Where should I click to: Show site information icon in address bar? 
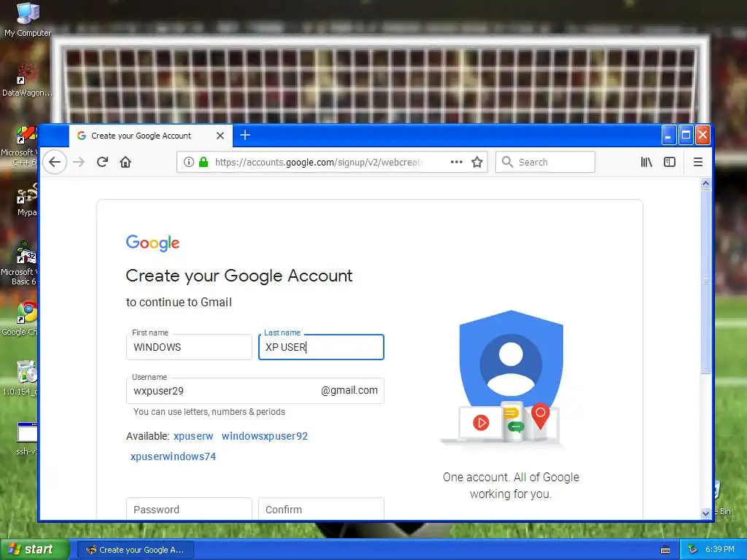tap(189, 163)
